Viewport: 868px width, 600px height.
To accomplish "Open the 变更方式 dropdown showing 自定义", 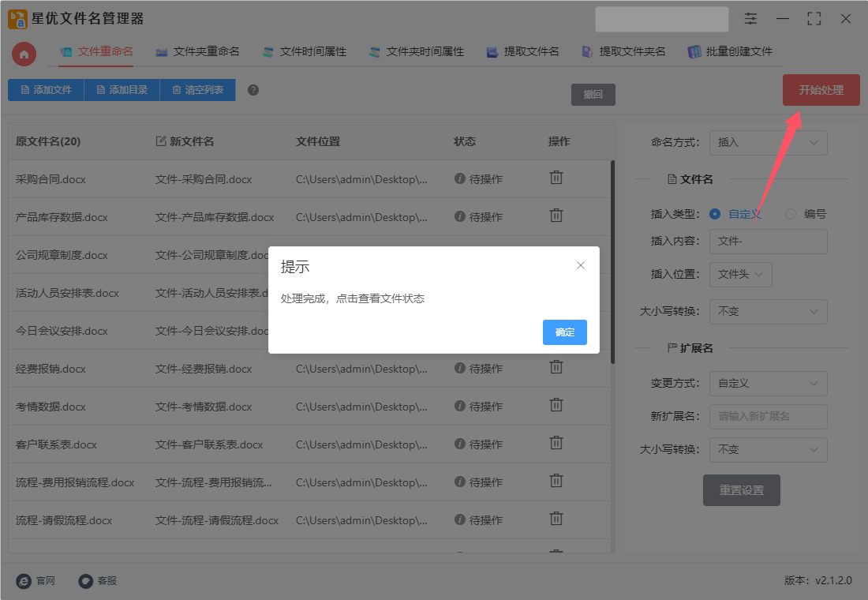I will [769, 384].
